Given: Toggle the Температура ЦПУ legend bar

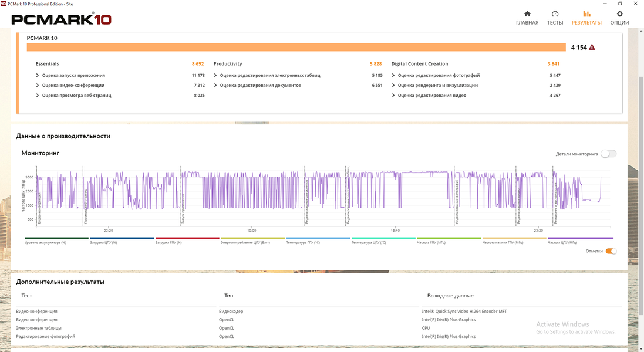Looking at the screenshot, I should [383, 238].
